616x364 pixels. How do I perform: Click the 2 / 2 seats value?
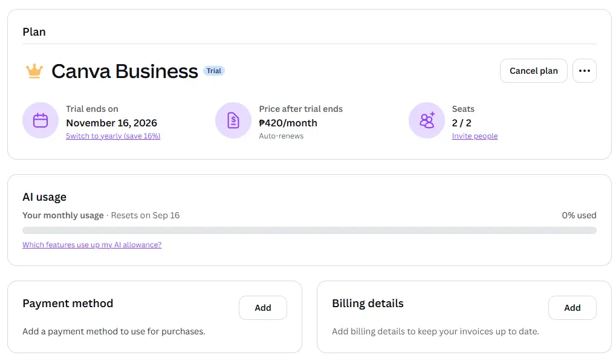pyautogui.click(x=462, y=123)
